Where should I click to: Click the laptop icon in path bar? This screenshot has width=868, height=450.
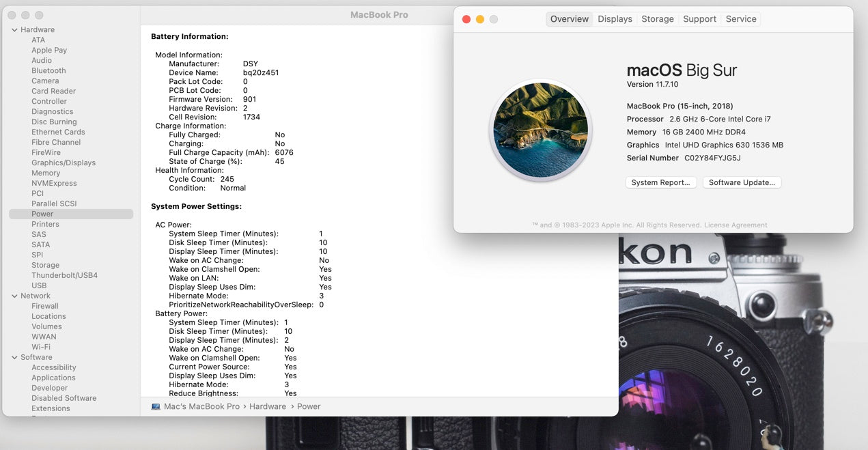pyautogui.click(x=156, y=406)
